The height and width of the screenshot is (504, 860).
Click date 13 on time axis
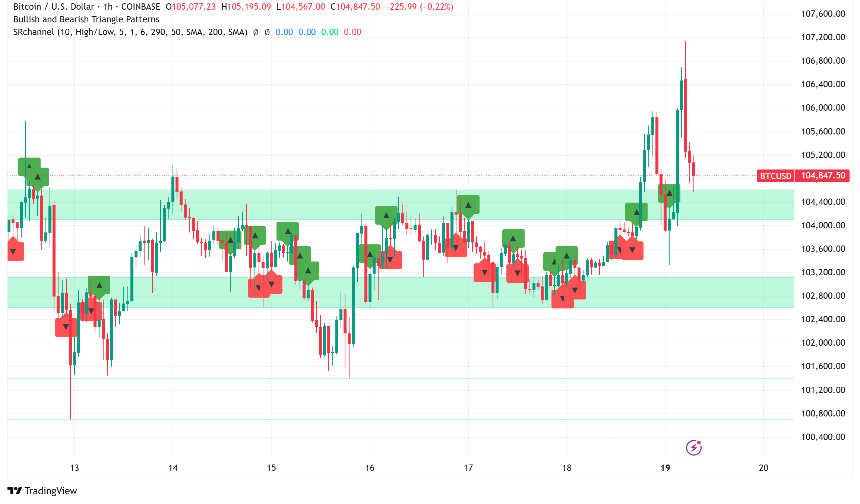(75, 468)
